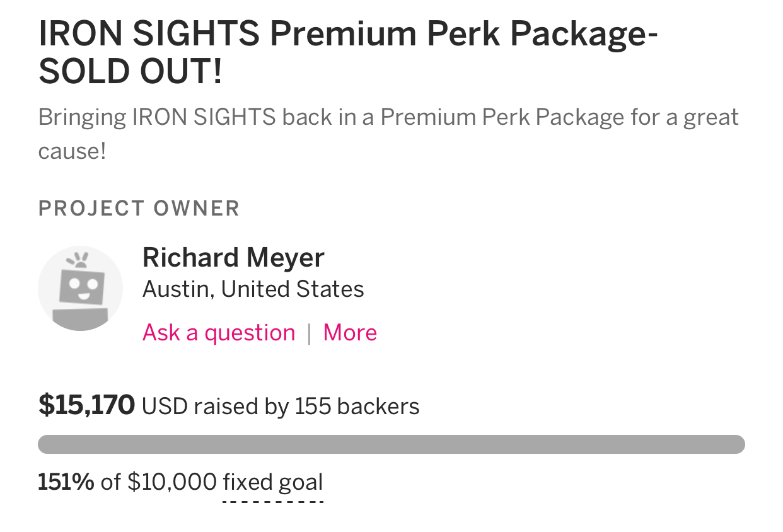Viewport: 783px width, 532px height.
Task: Click the PROJECT OWNER section label
Action: click(x=139, y=208)
